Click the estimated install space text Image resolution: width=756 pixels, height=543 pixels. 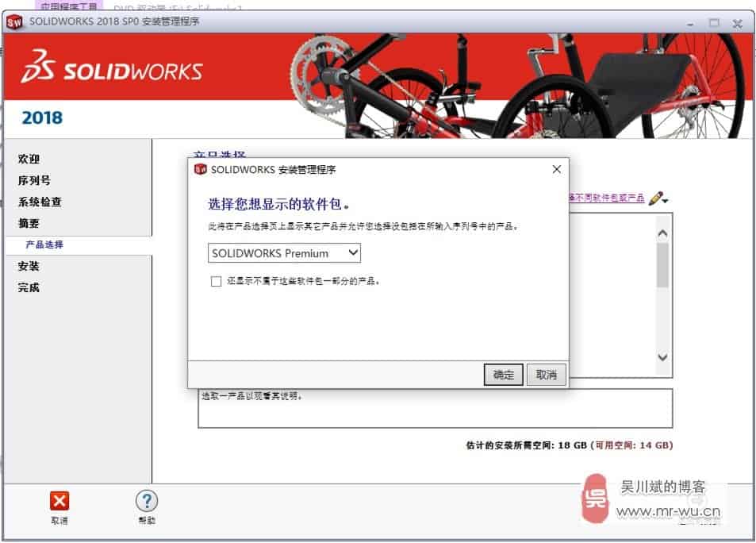click(569, 445)
